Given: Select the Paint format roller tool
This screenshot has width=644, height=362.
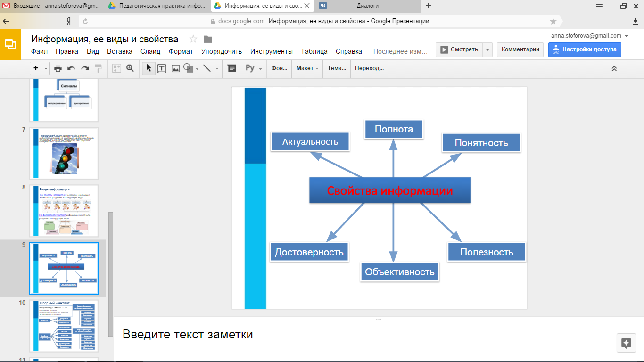Looking at the screenshot, I should coord(98,68).
